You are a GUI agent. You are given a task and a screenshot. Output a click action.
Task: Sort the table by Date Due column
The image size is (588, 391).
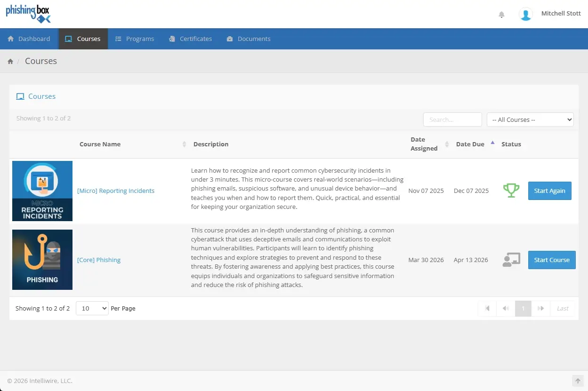(x=470, y=144)
